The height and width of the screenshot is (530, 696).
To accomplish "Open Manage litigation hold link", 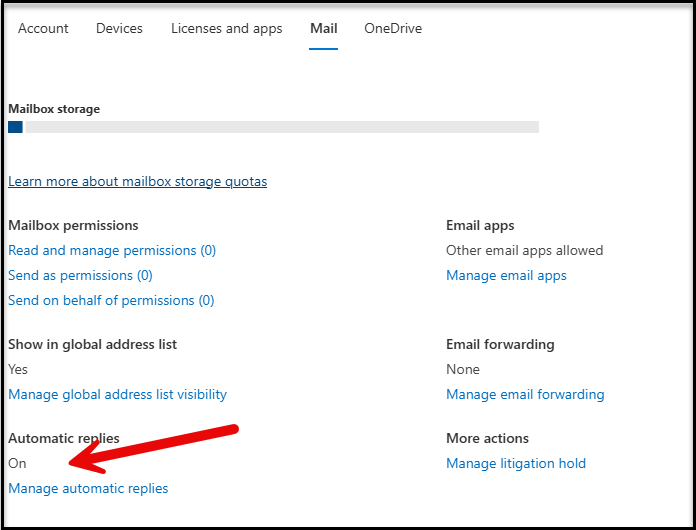I will [516, 463].
